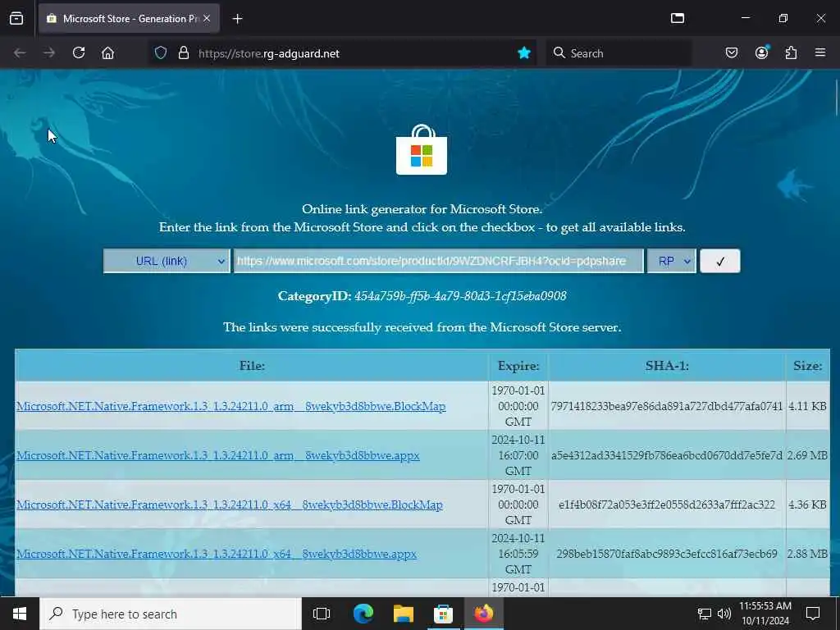The height and width of the screenshot is (630, 840).
Task: Toggle the blue bookmark star
Action: point(524,53)
